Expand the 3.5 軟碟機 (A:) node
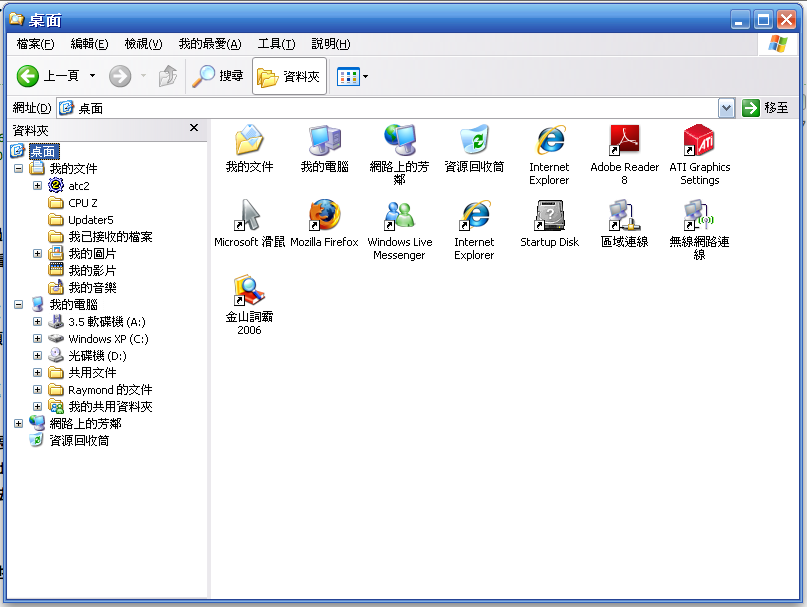This screenshot has height=607, width=807. 37,321
